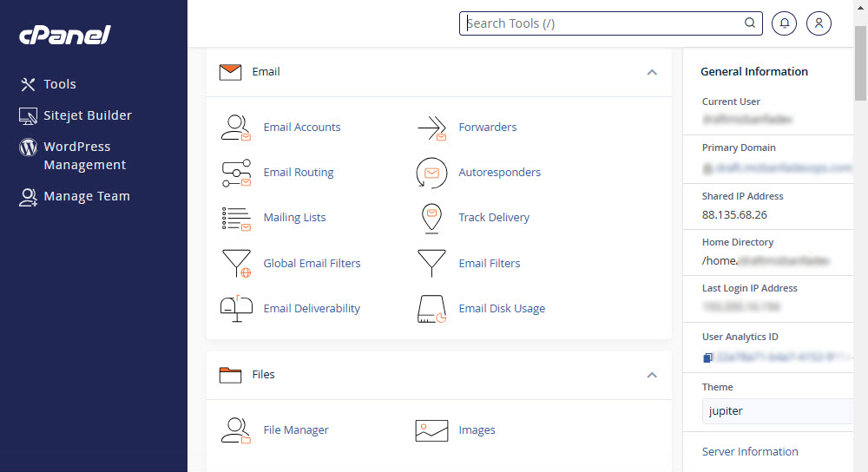Click the User Analytics ID label
The width and height of the screenshot is (868, 472).
740,337
